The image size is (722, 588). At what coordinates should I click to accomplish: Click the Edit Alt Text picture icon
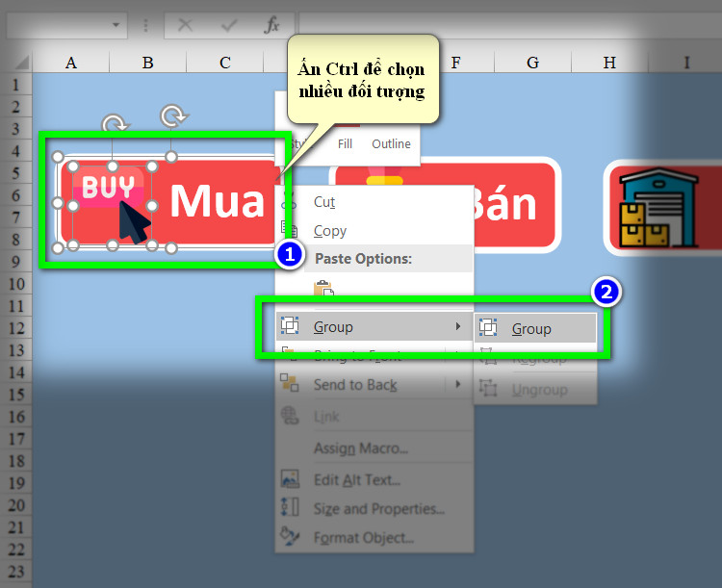pyautogui.click(x=290, y=478)
